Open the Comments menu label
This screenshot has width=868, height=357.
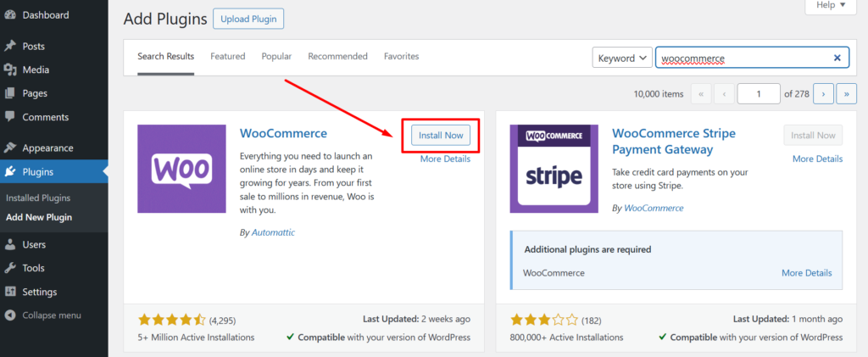tap(46, 117)
